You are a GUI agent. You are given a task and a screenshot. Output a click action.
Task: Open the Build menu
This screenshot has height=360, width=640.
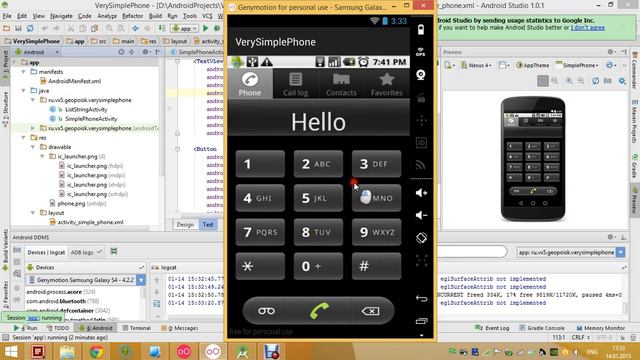pyautogui.click(x=155, y=16)
